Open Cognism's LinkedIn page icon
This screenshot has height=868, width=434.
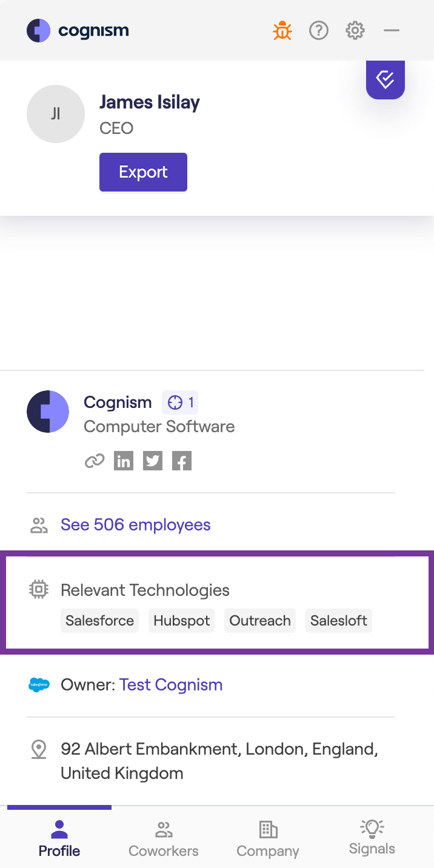coord(124,461)
